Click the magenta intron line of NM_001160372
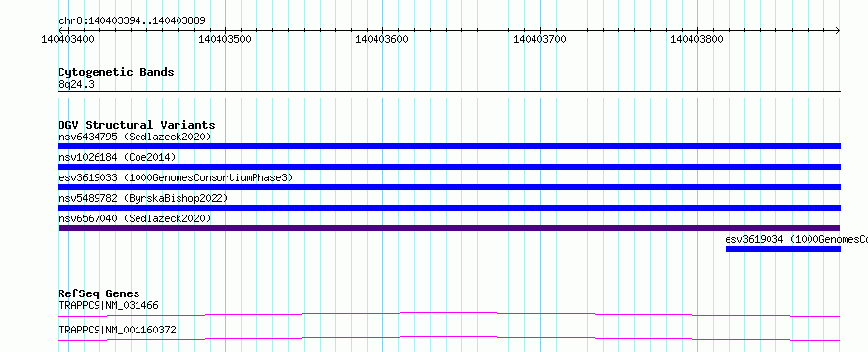The width and height of the screenshot is (868, 352). pyautogui.click(x=449, y=338)
